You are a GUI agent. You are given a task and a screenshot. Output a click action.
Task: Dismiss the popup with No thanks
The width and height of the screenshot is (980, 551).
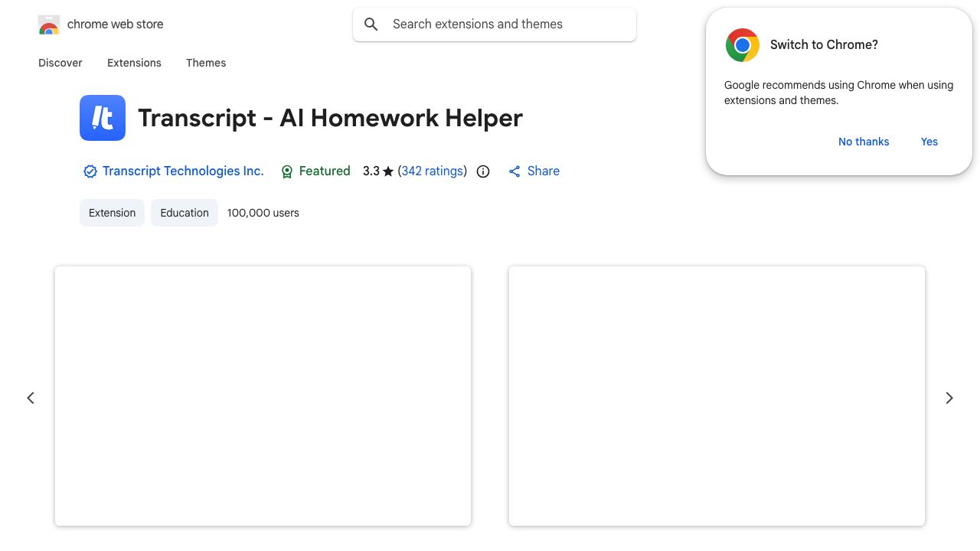864,142
